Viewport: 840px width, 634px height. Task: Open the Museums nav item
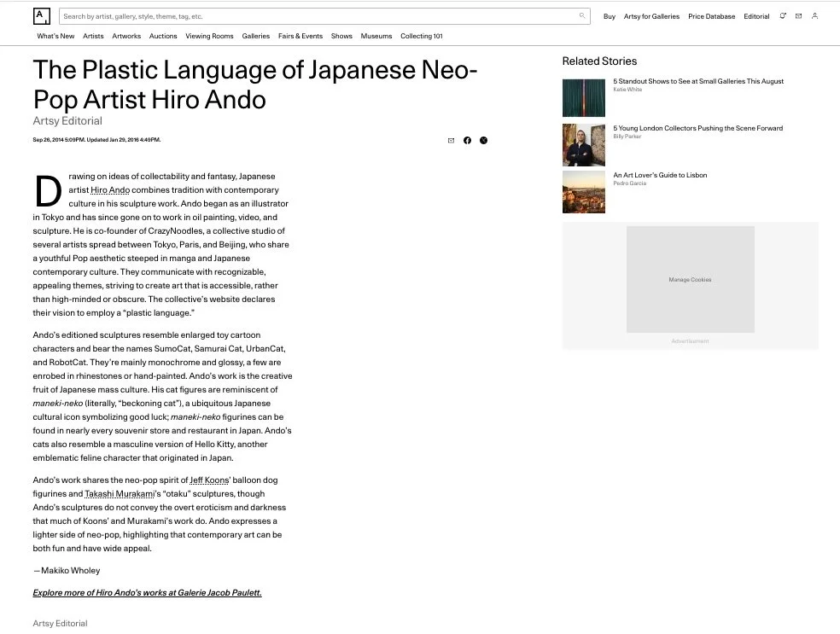[376, 36]
